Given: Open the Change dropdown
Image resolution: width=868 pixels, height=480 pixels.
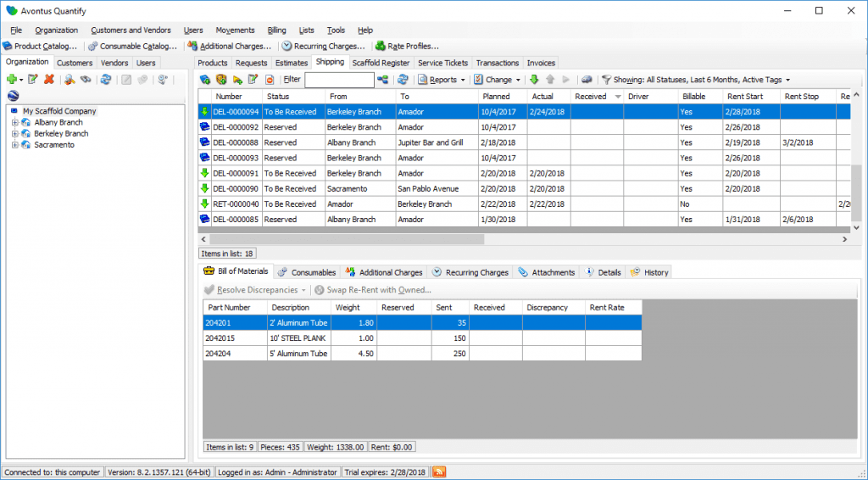Looking at the screenshot, I should 498,80.
